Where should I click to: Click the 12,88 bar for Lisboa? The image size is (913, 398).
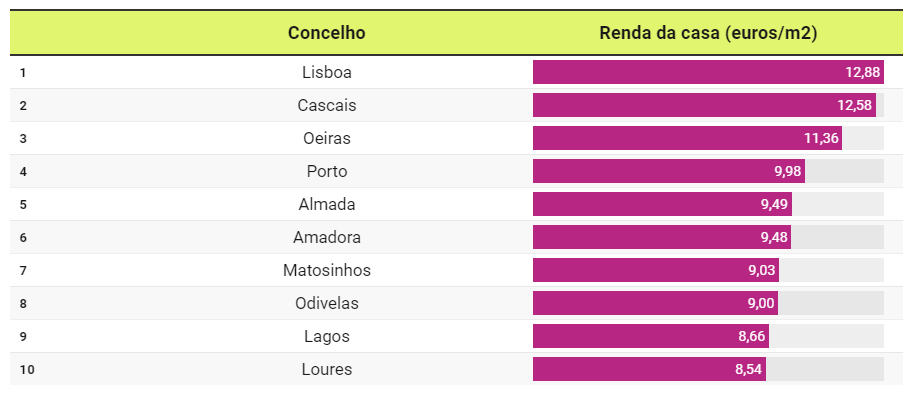708,72
